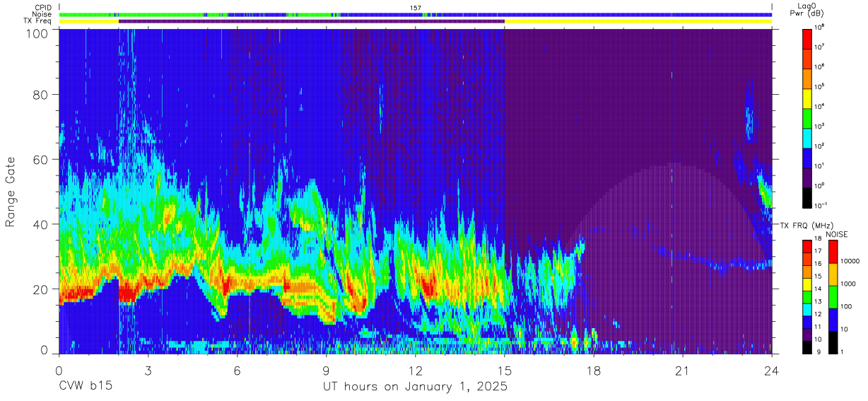Click the Noise strip above the plot
868x401 pixels.
coord(416,14)
